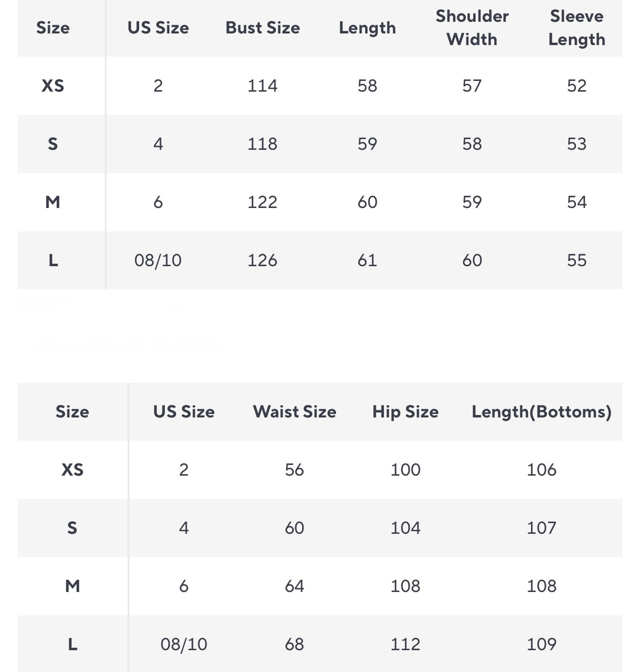Click bottoms length value 109
This screenshot has height=672, width=640.
coord(542,644)
